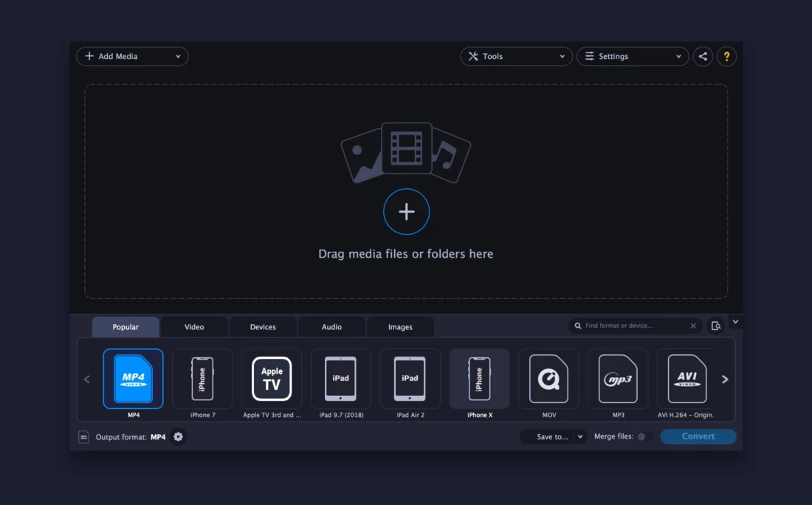812x505 pixels.
Task: Toggle the Merge files switch
Action: [x=642, y=437]
